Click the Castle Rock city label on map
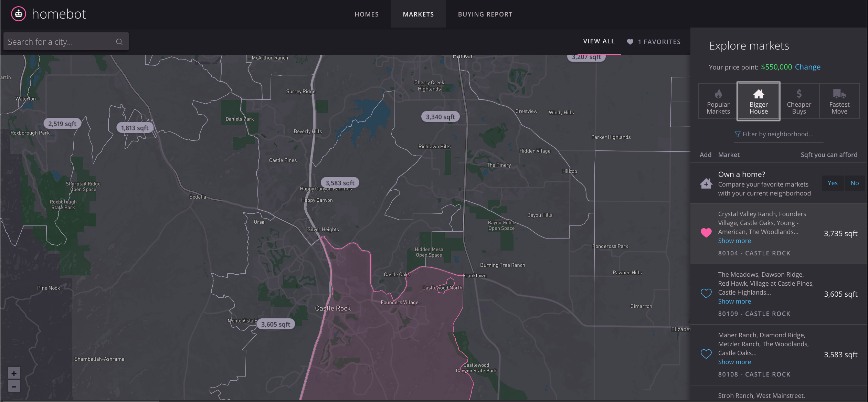 pos(333,308)
